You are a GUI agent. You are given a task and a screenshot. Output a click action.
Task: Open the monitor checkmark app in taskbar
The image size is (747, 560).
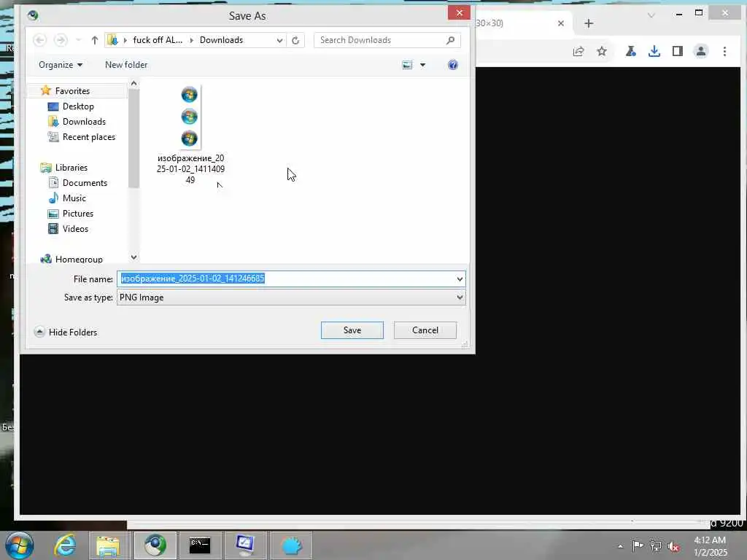[245, 545]
